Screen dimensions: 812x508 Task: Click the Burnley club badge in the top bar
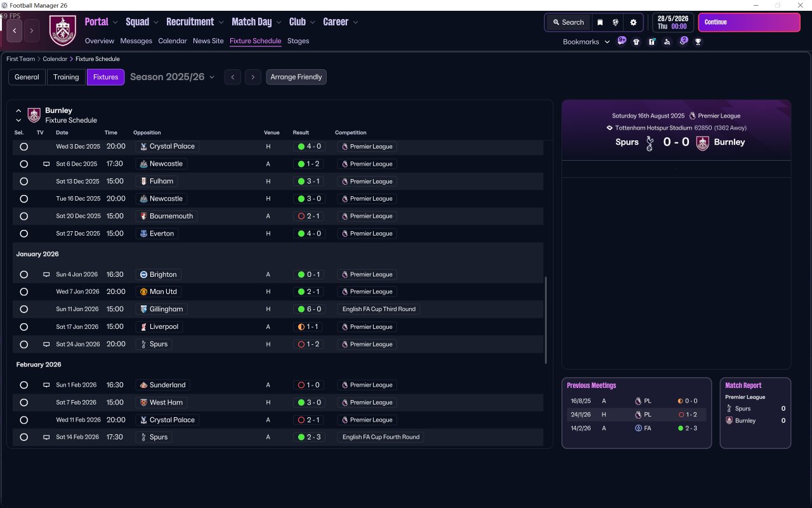(x=62, y=30)
